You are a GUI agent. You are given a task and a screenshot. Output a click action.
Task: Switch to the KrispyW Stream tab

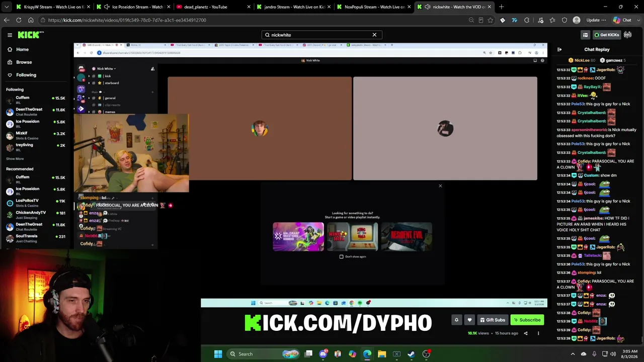tap(52, 7)
